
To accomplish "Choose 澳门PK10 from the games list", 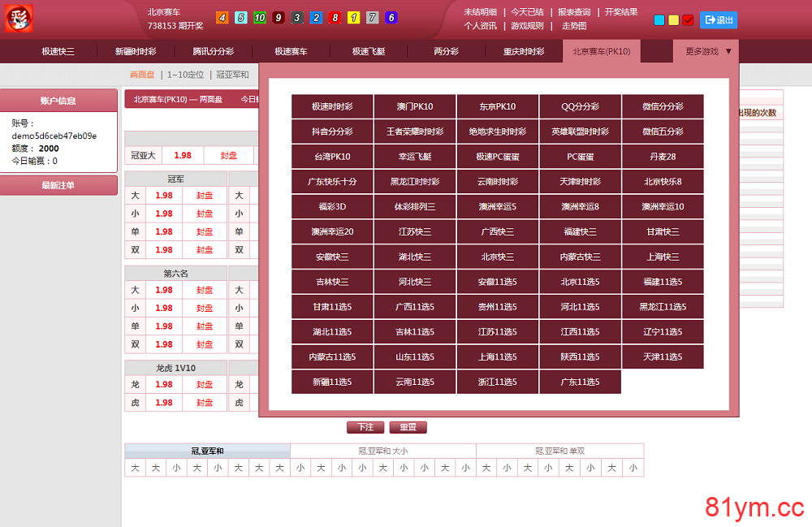I will pyautogui.click(x=415, y=106).
